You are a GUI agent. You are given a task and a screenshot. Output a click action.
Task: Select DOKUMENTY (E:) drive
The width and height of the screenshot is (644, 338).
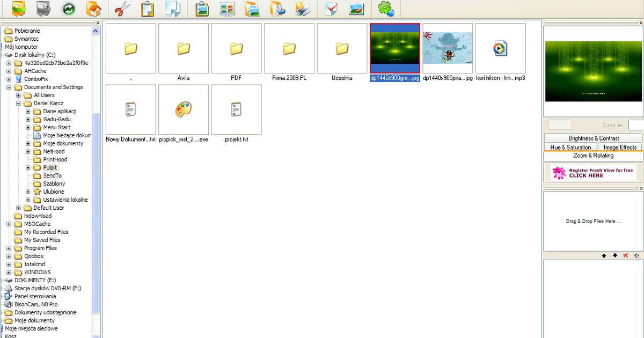point(35,280)
